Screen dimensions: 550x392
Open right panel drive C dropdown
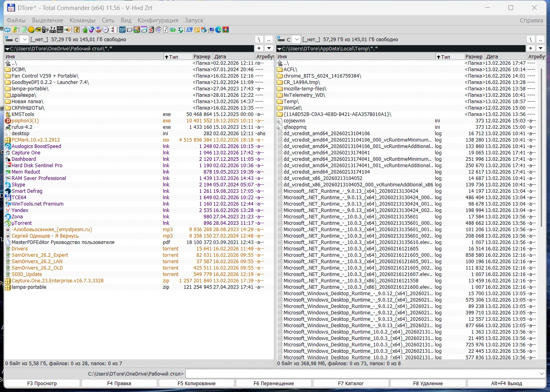click(297, 39)
